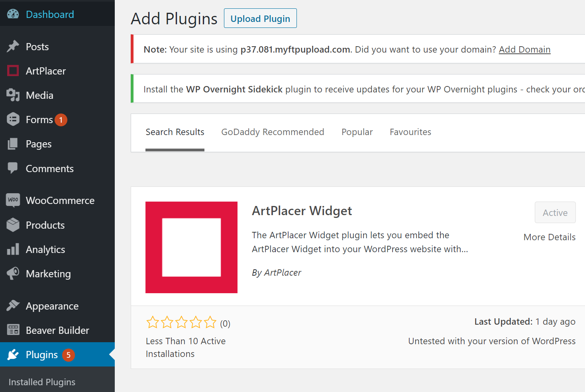Rate with the third star
The width and height of the screenshot is (585, 392).
tap(181, 322)
